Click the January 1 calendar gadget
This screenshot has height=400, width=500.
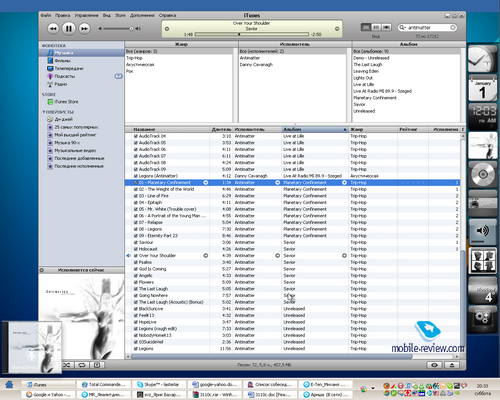[x=483, y=88]
